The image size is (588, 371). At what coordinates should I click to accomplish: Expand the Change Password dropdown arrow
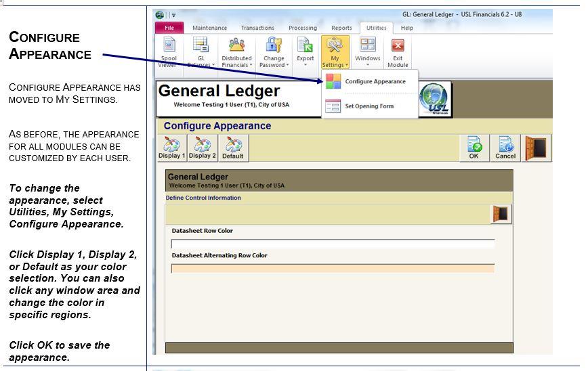[288, 65]
